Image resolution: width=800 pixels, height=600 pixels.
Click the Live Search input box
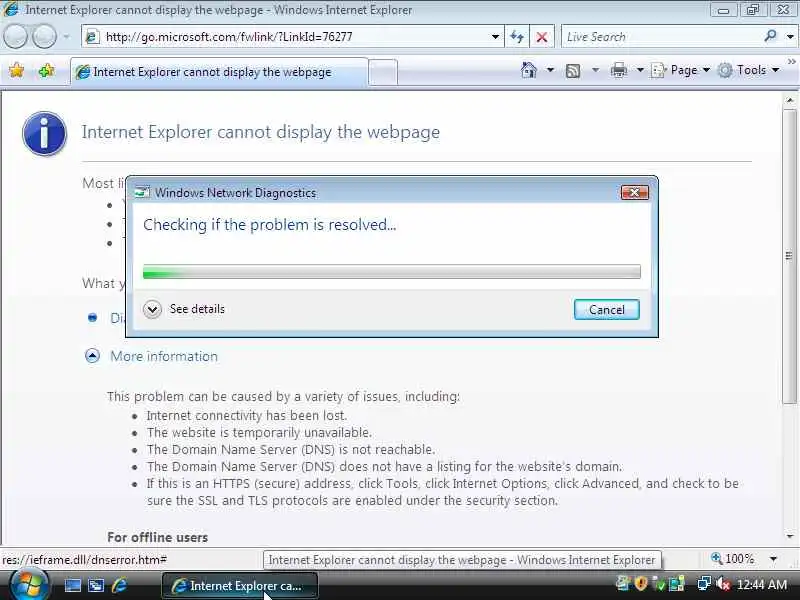(661, 37)
